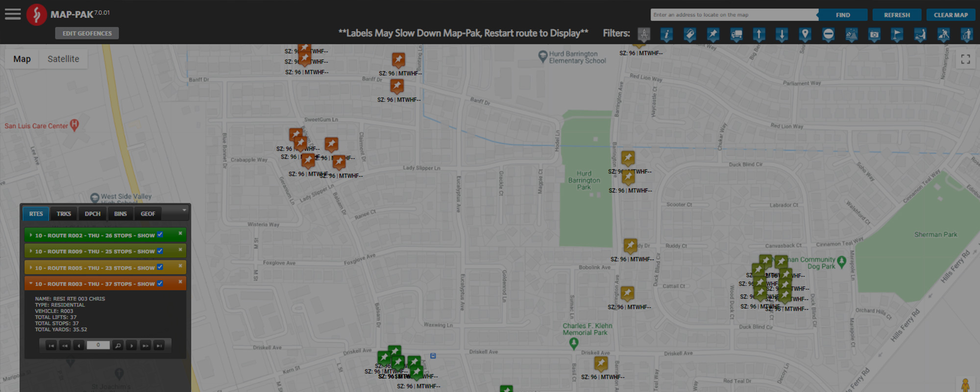
Task: Click the NAME: RESI RTE 003 CHRIS text
Action: pyautogui.click(x=70, y=299)
